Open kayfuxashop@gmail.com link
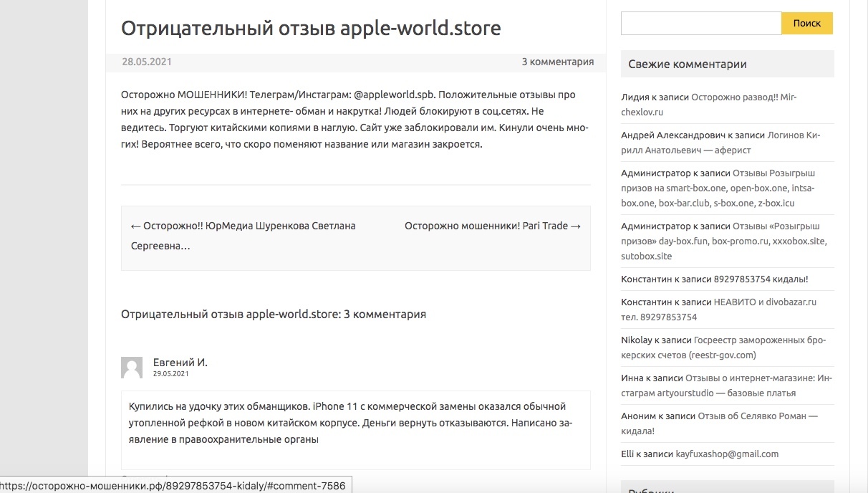This screenshot has height=493, width=868. coord(727,454)
